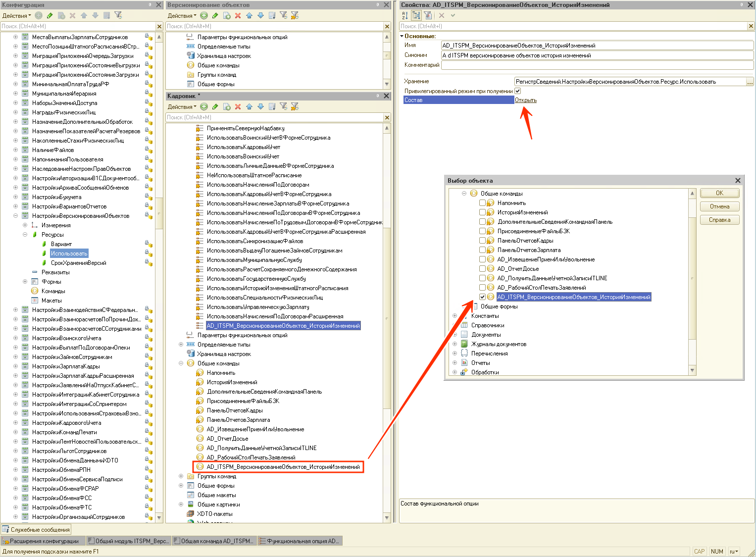The image size is (756, 557).
Task: Click red Delete icon in Кадровик toolbar
Action: (x=238, y=106)
